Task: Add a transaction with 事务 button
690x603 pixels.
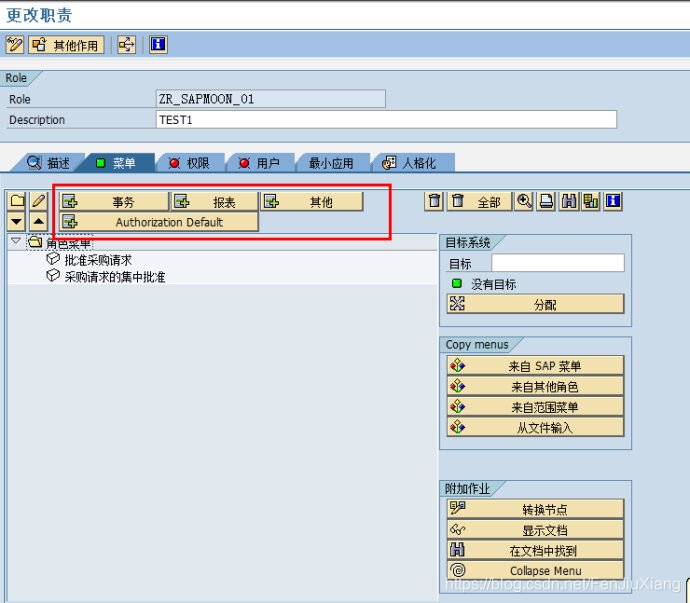Action: [x=114, y=202]
